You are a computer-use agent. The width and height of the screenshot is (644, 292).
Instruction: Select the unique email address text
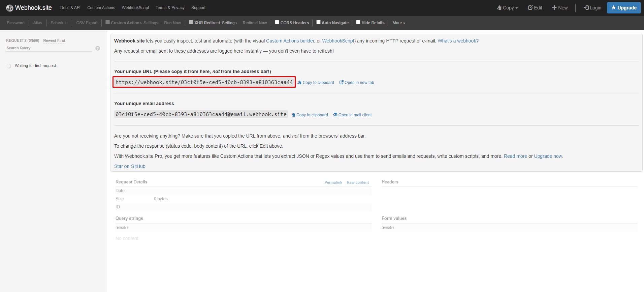(x=201, y=114)
